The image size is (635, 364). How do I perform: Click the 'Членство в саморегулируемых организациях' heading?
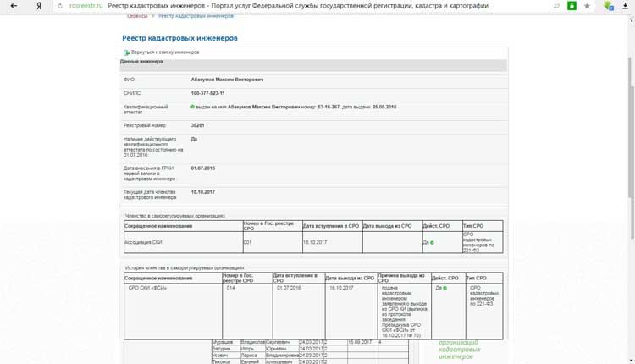coord(175,216)
